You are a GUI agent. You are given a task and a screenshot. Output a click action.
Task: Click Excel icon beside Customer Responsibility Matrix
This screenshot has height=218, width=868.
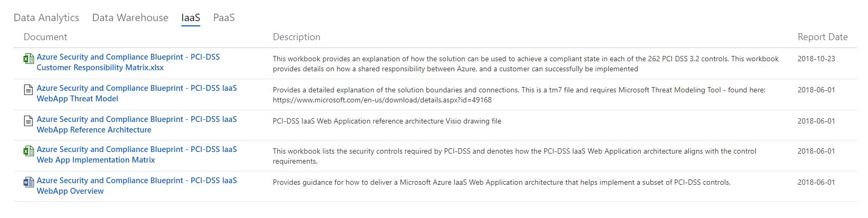point(28,59)
